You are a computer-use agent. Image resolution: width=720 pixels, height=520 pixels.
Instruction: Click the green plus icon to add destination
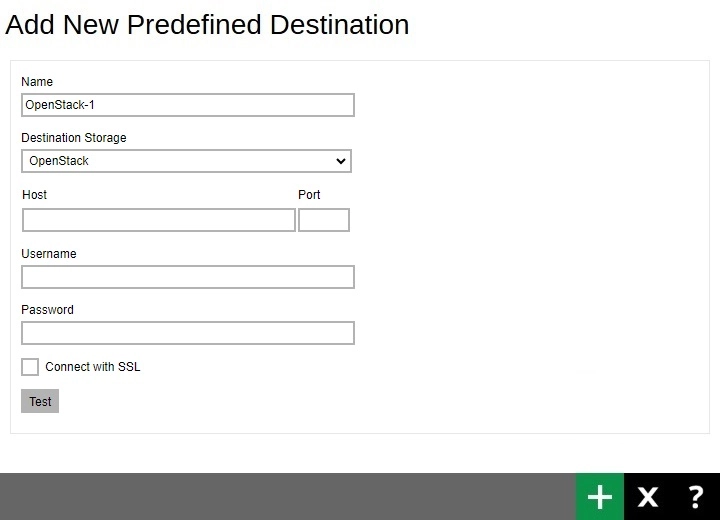pos(599,497)
